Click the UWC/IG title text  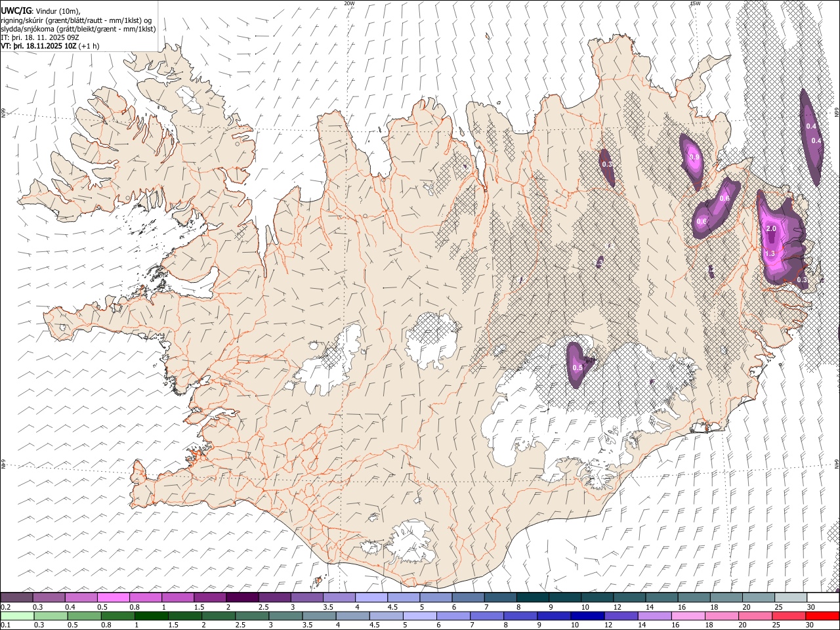coord(16,10)
